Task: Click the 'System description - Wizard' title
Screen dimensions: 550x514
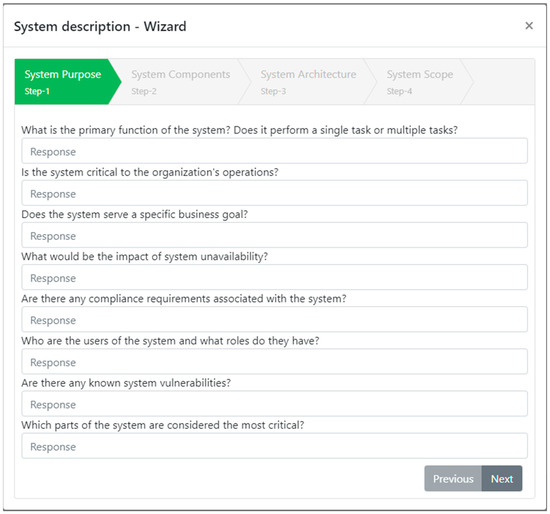Action: [x=100, y=27]
